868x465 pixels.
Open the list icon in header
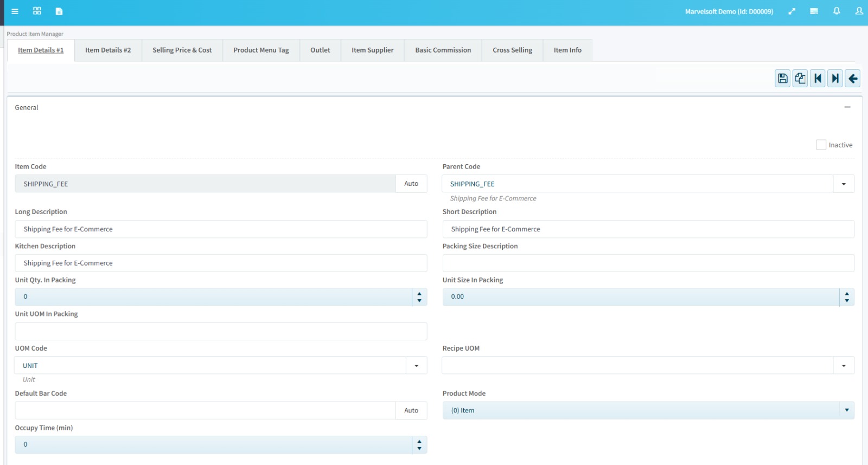(814, 11)
